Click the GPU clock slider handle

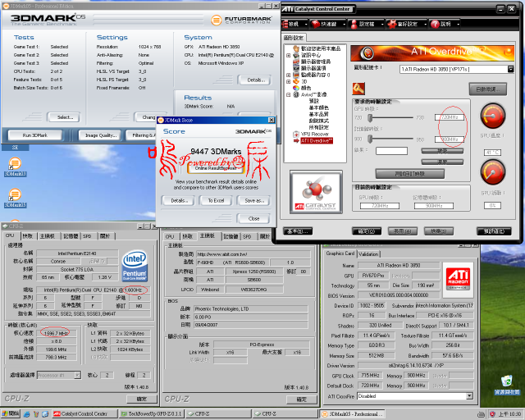coord(370,118)
